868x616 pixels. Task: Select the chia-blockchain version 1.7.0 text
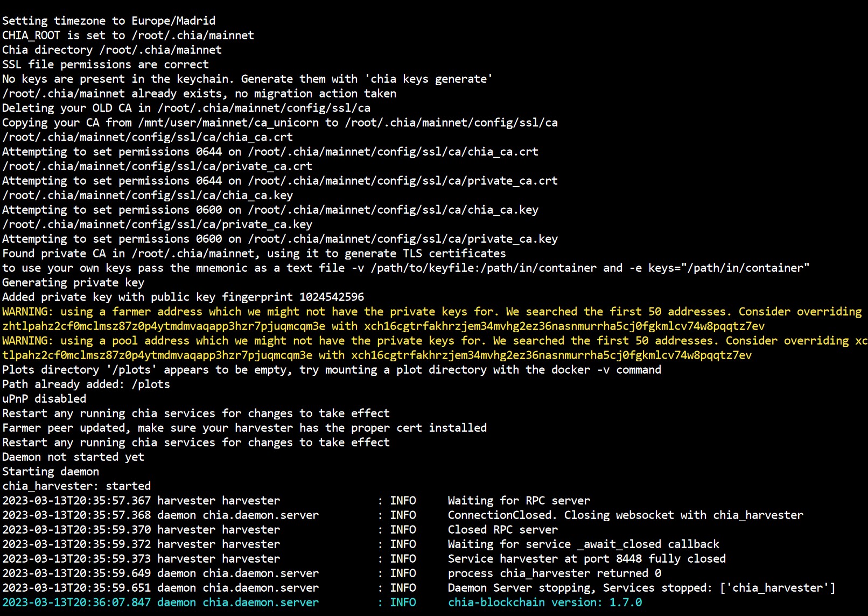pos(544,602)
